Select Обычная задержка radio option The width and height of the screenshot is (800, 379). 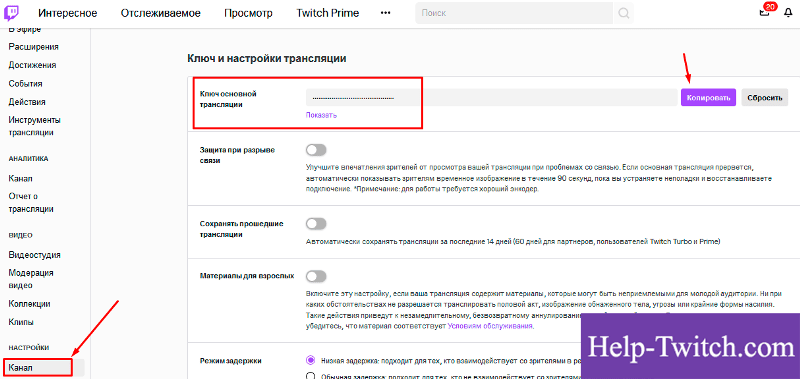click(x=310, y=376)
